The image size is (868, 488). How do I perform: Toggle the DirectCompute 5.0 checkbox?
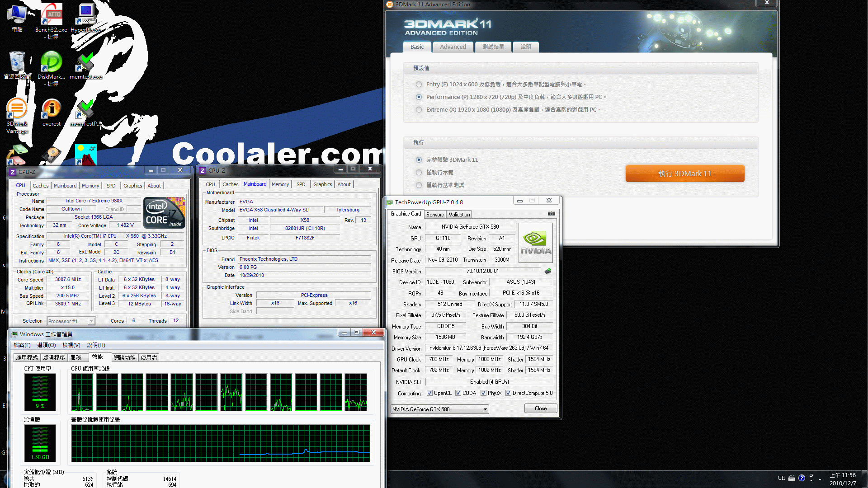[x=508, y=393]
